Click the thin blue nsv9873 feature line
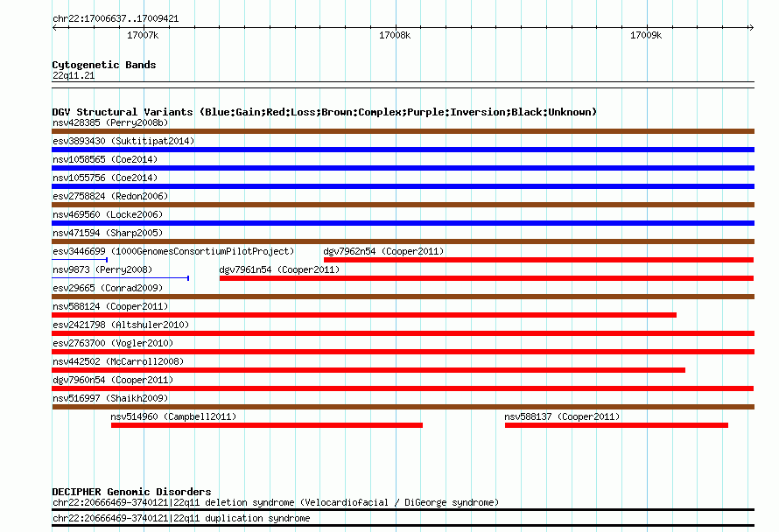Viewport: 779px width, 532px height. tap(120, 278)
